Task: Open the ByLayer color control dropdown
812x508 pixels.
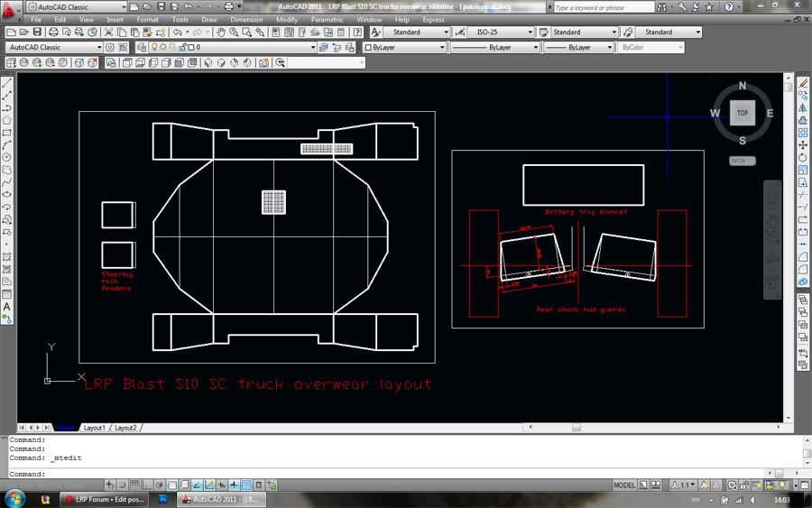Action: pos(442,47)
